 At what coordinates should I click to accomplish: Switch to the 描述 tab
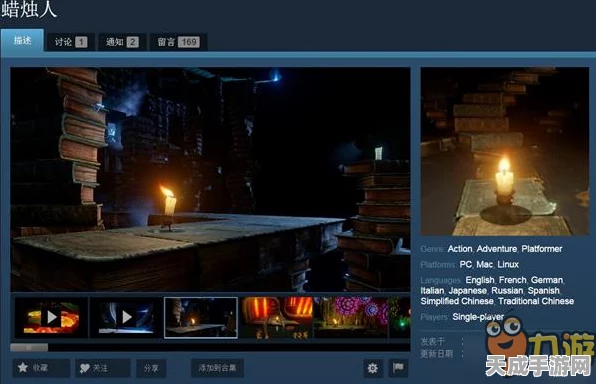[x=22, y=40]
